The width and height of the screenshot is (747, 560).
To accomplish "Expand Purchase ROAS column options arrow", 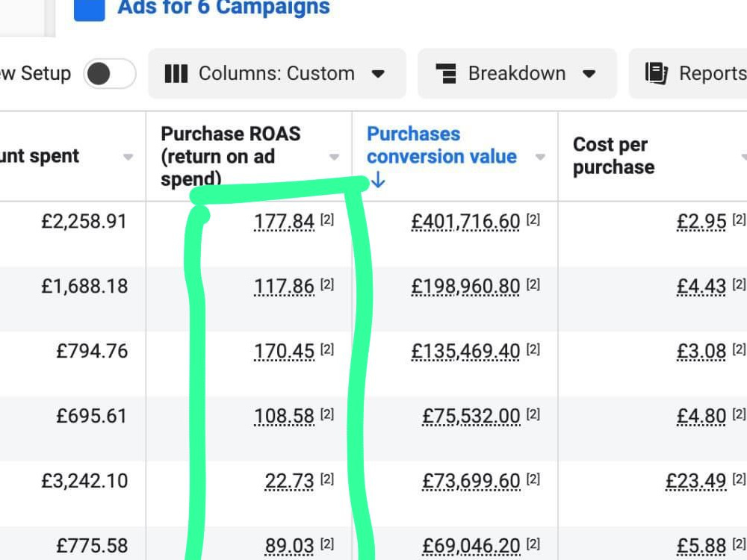I will 334,157.
